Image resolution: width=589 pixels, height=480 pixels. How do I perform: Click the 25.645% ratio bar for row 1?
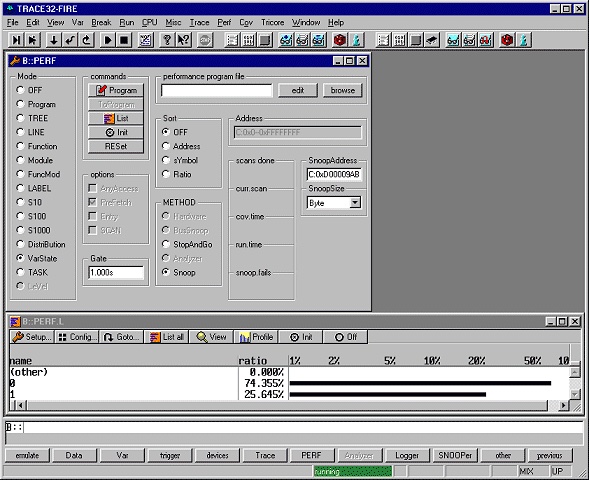pos(387,394)
